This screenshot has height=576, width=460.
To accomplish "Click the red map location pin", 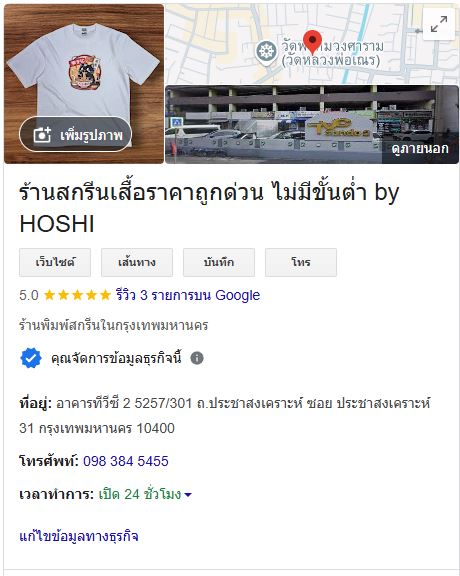I will pos(312,43).
